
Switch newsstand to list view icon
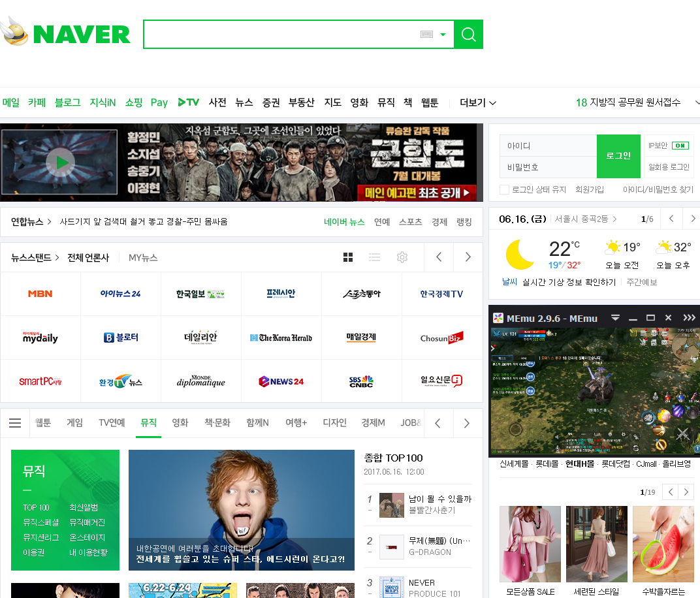(374, 257)
